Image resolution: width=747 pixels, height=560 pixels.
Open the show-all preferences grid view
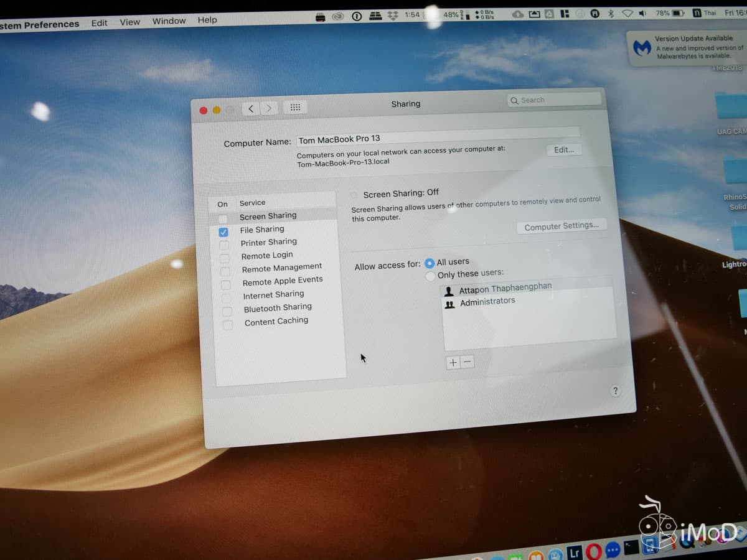click(295, 107)
